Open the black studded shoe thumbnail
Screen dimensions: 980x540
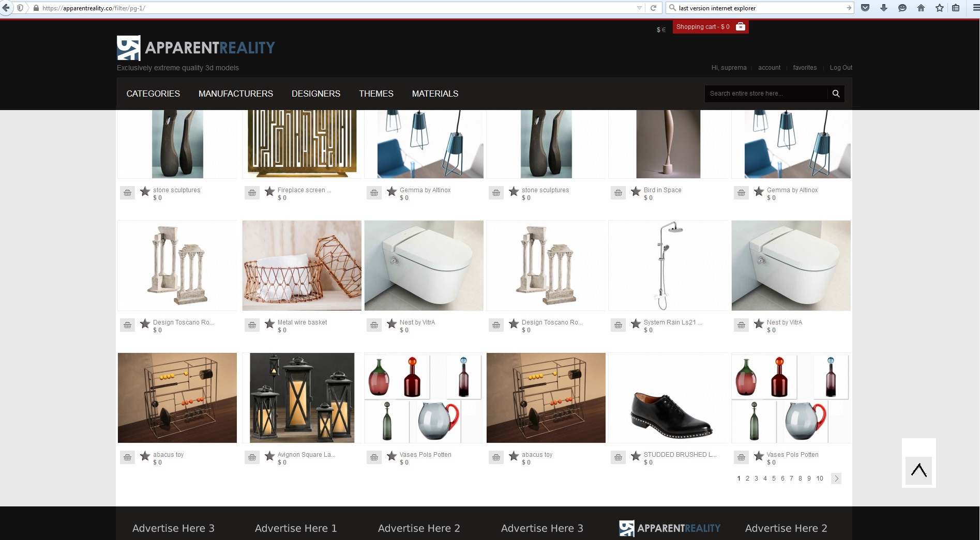(668, 398)
